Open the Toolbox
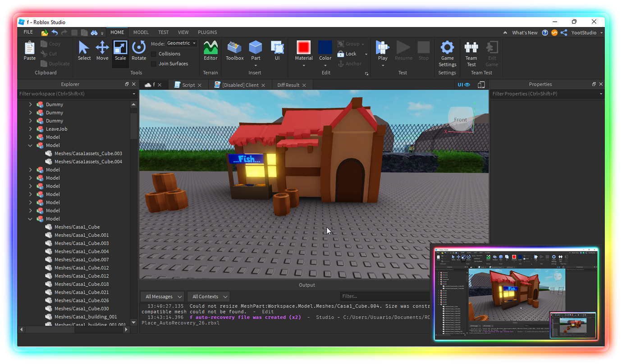 [234, 50]
